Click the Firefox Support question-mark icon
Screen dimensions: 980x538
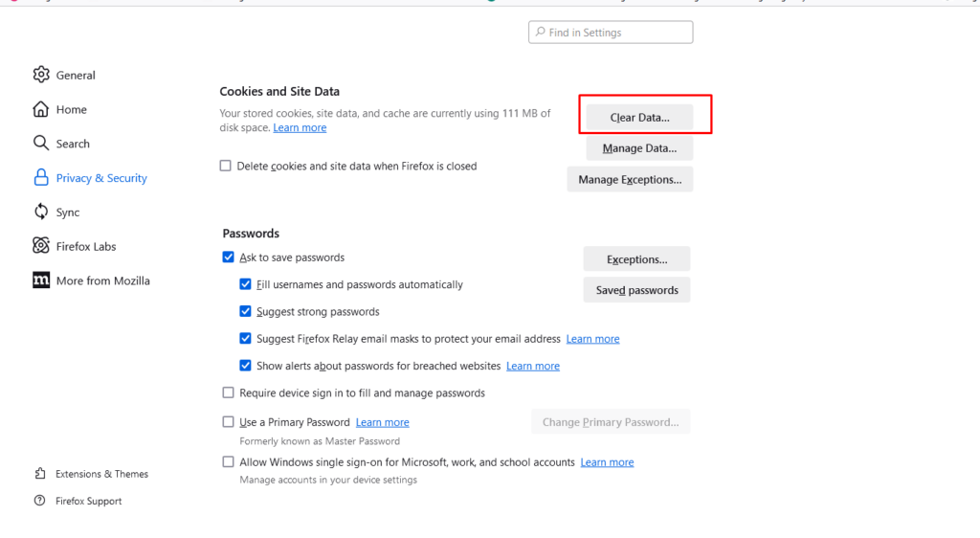(x=40, y=501)
